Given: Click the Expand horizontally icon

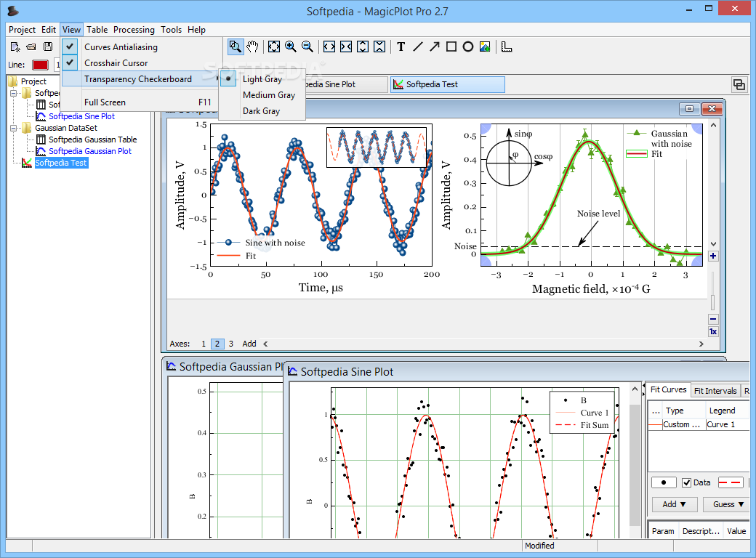Looking at the screenshot, I should 329,46.
